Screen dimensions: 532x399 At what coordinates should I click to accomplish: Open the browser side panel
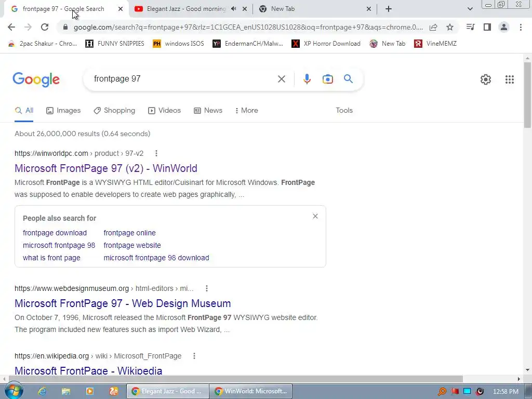click(487, 27)
